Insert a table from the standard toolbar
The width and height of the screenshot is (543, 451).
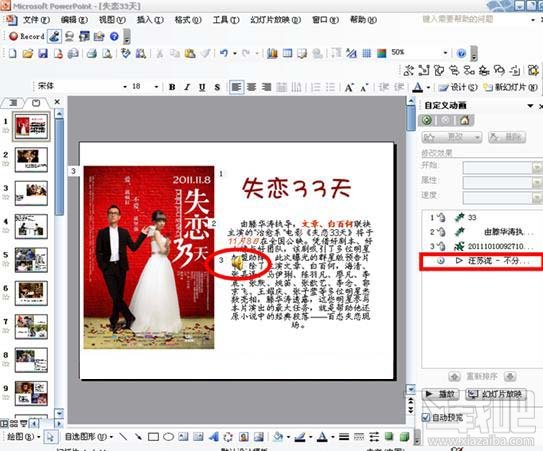point(287,53)
